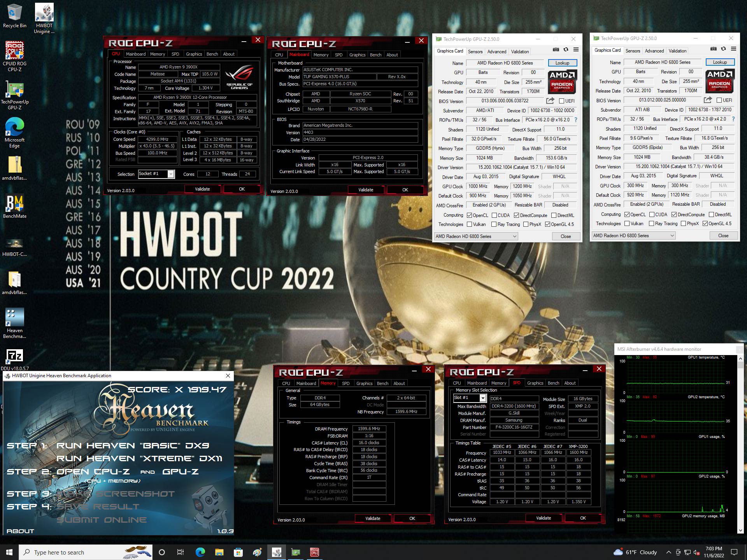Switch to Advanced tab in right GPU-Z

[x=654, y=51]
